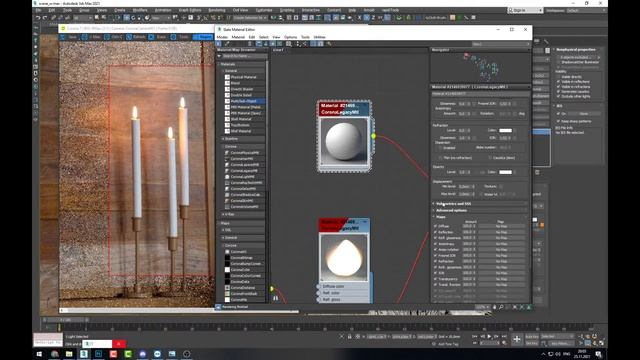Click the Redo arrow in main toolbar
The height and width of the screenshot is (360, 640).
point(45,18)
